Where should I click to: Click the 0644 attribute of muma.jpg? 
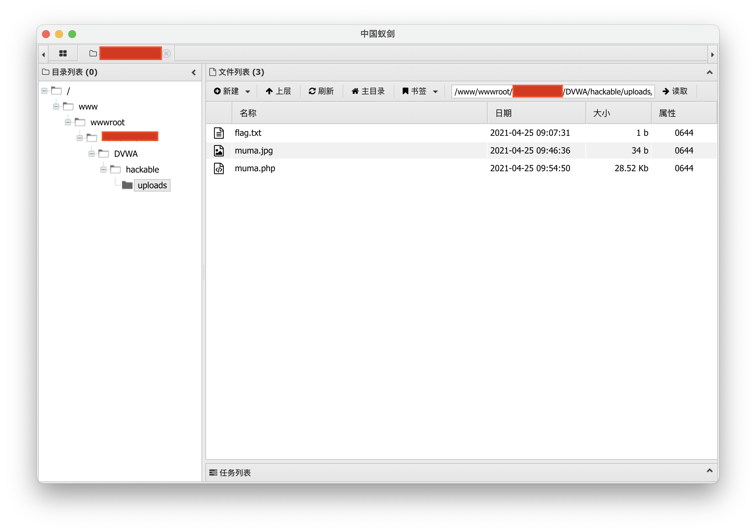pyautogui.click(x=684, y=151)
